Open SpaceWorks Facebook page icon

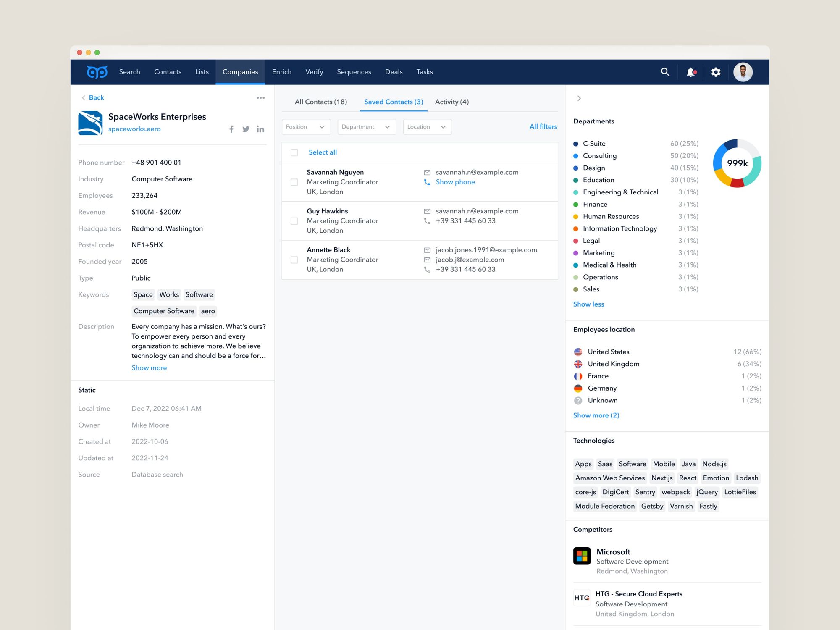coord(231,129)
